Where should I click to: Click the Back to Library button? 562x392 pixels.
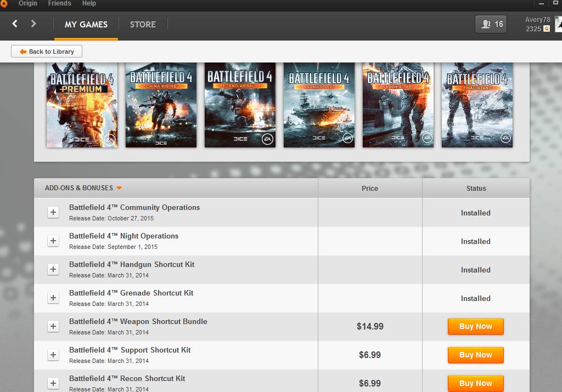coord(47,52)
